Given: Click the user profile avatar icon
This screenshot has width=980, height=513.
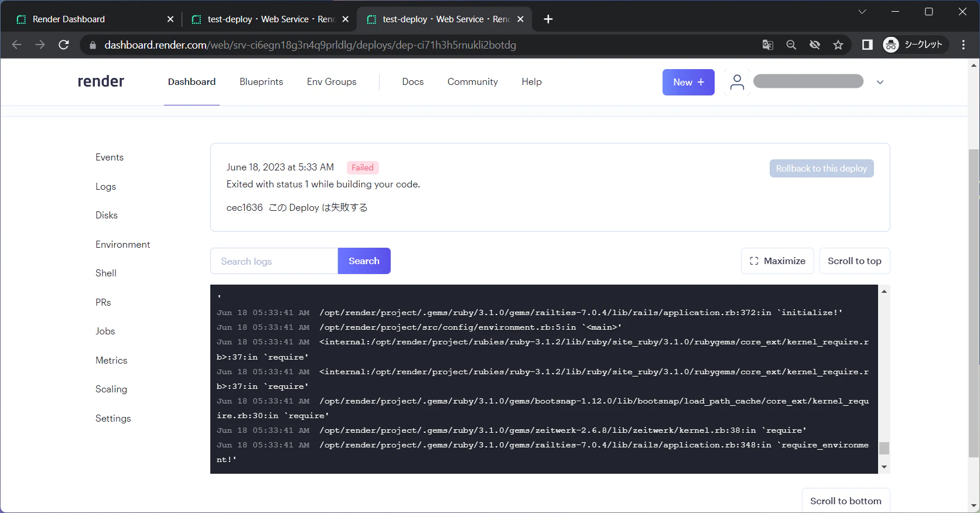Looking at the screenshot, I should click(x=737, y=83).
